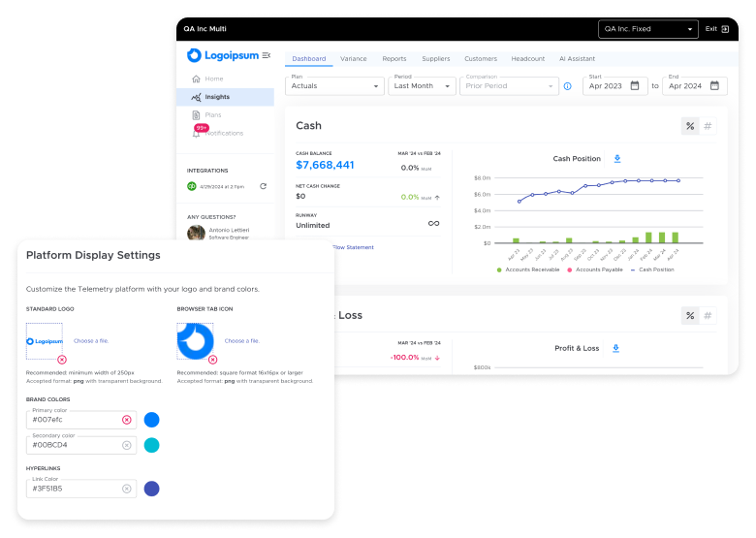Click the QuickBooks integration icon

[x=191, y=186]
